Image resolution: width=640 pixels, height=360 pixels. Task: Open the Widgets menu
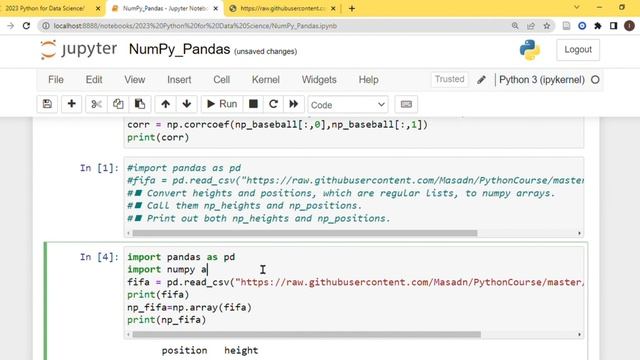319,80
